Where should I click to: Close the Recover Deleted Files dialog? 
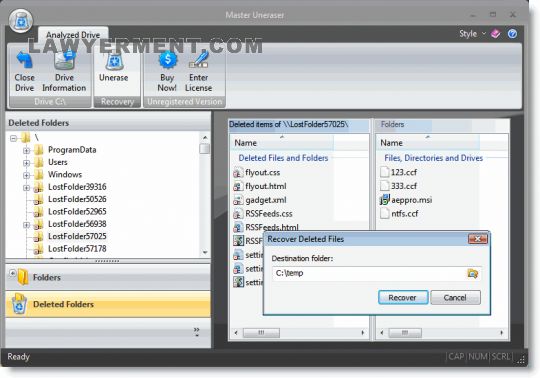[477, 239]
